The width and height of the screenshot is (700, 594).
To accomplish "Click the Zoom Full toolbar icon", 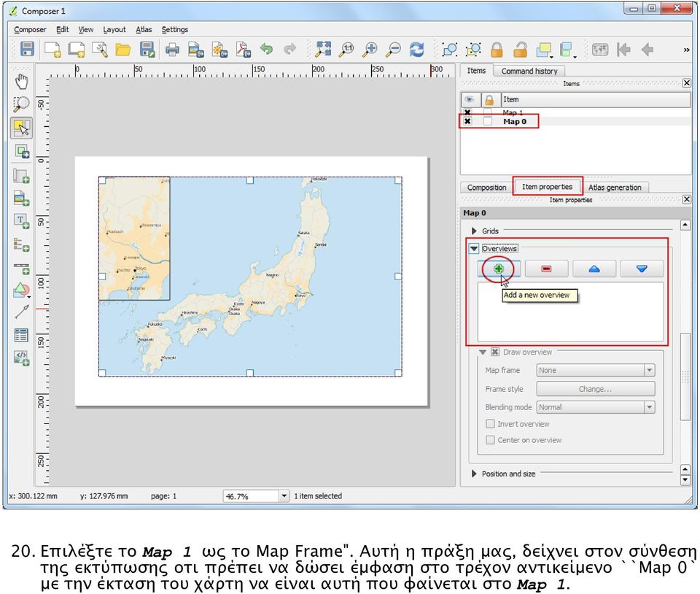I will pyautogui.click(x=323, y=49).
